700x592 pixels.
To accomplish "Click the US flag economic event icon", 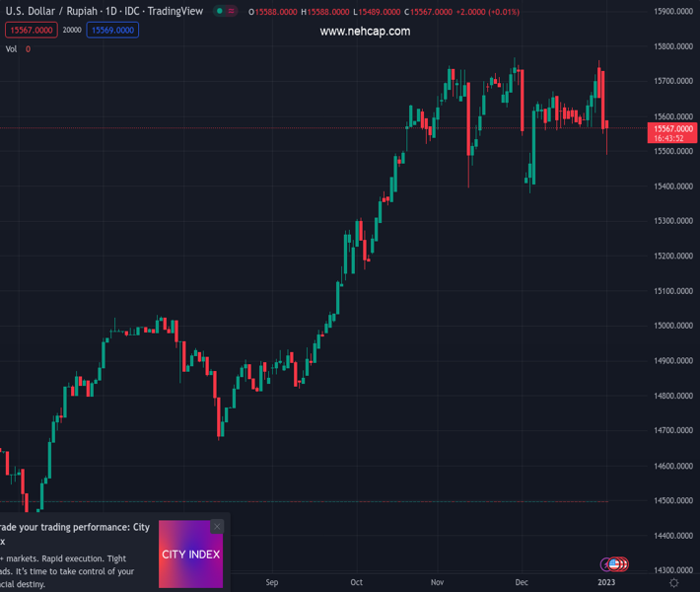I will [x=615, y=564].
